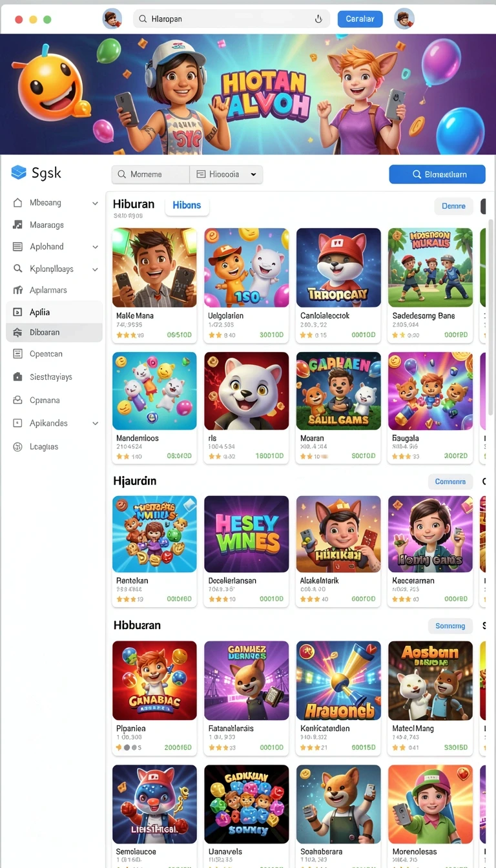Click the blue Caraliay button
The width and height of the screenshot is (496, 868).
[360, 19]
